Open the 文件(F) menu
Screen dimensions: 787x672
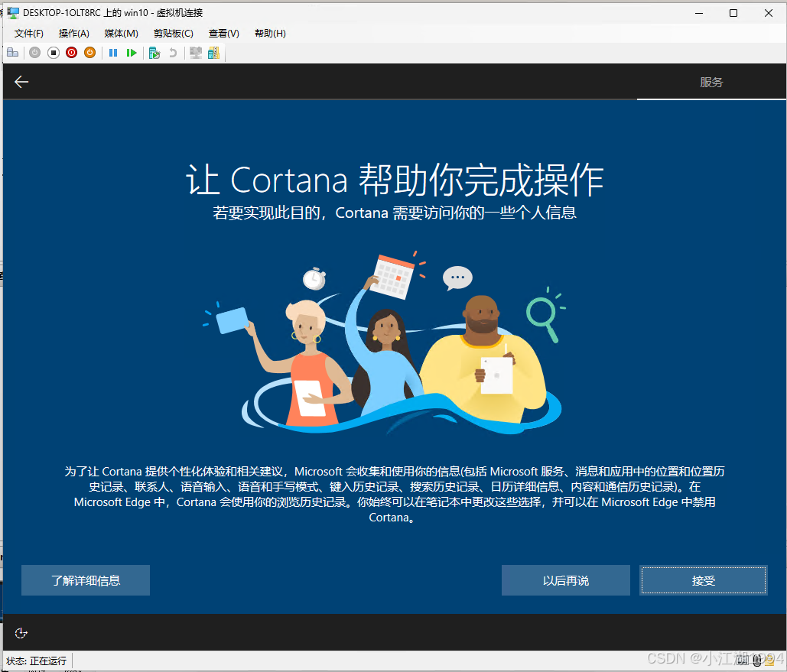click(28, 34)
